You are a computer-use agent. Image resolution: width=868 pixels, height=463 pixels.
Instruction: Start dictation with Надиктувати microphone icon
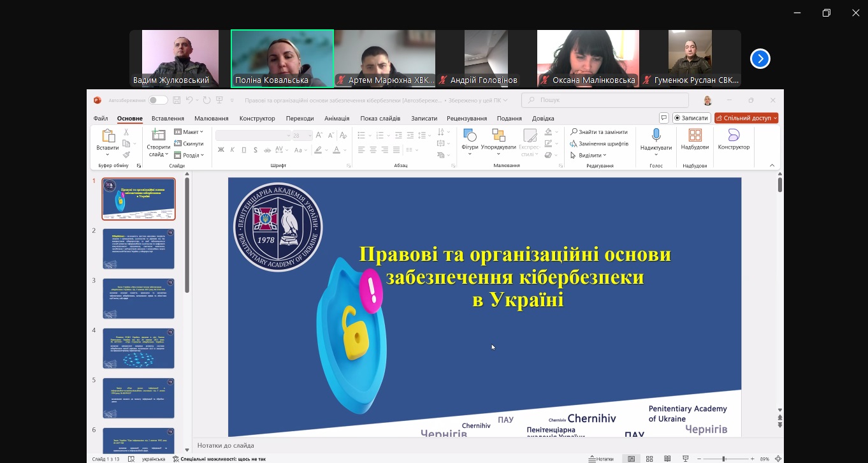(x=656, y=135)
